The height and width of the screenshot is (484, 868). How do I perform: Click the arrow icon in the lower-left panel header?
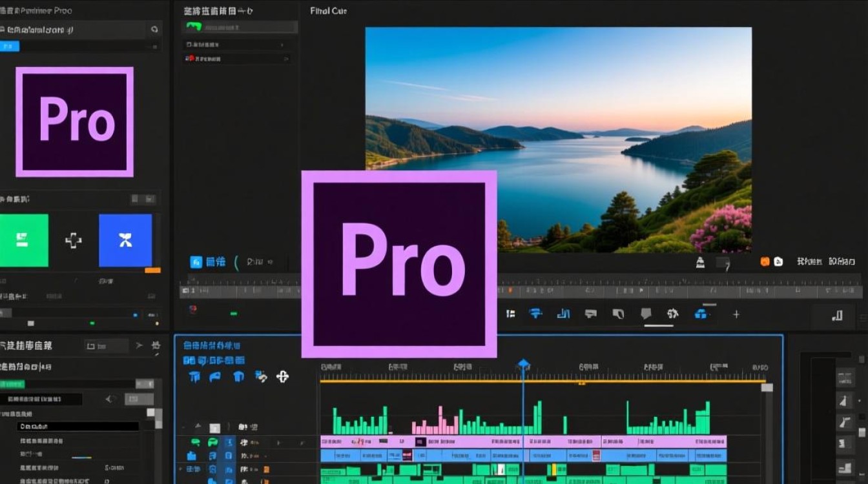[x=139, y=346]
